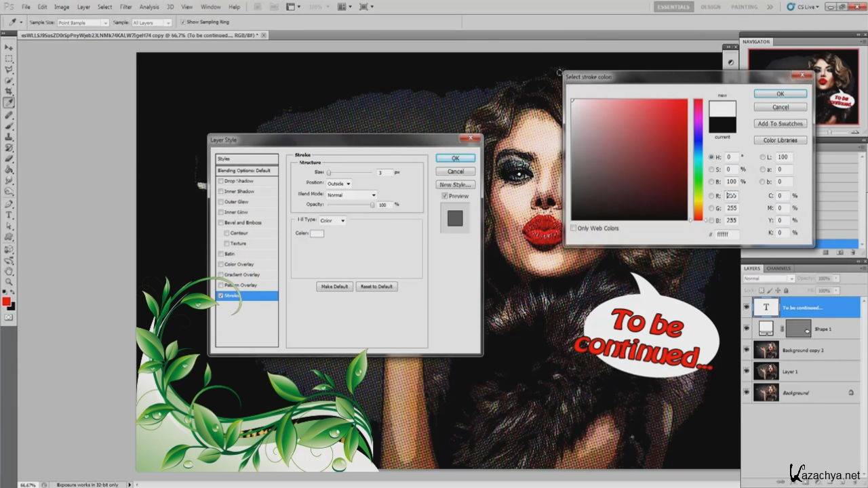This screenshot has height=488, width=868.
Task: Open the Filter menu
Action: [125, 7]
